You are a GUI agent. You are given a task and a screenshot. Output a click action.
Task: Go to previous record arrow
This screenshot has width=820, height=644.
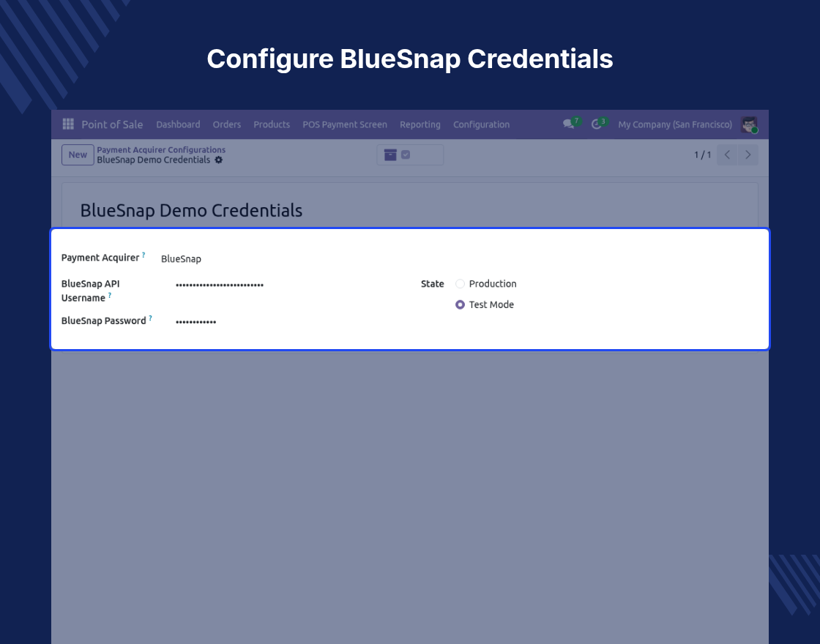727,154
